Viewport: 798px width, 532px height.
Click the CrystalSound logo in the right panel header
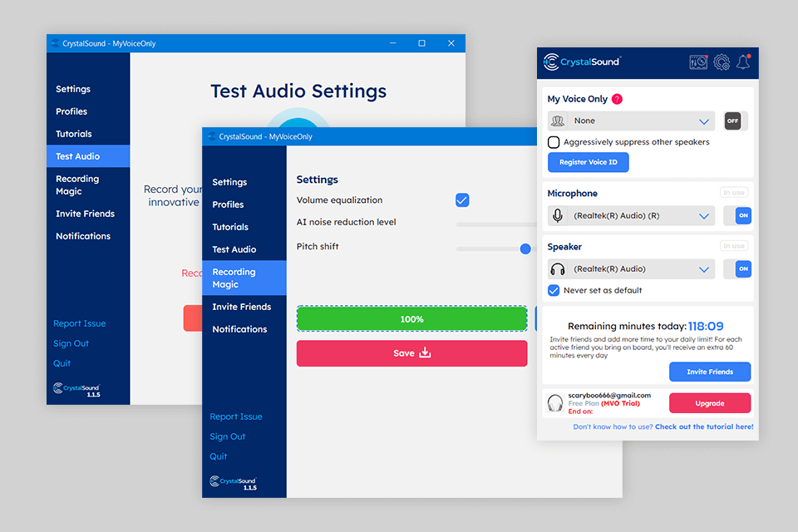click(x=582, y=62)
